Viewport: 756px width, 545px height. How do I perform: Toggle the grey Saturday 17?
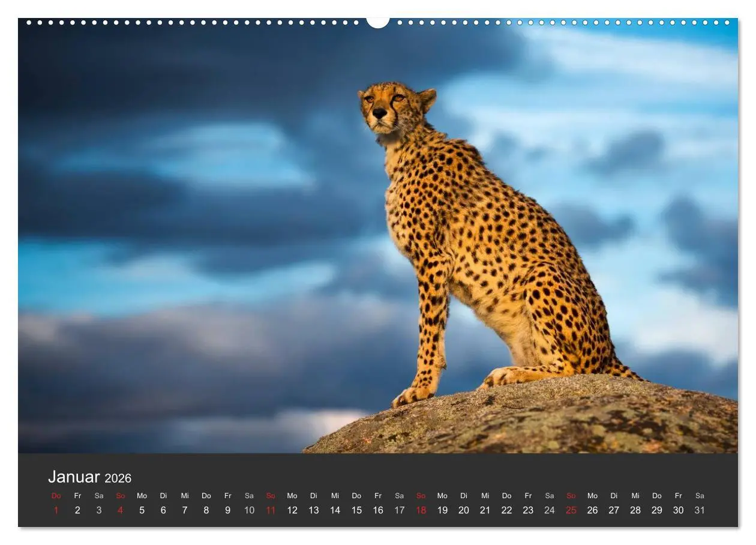point(399,510)
